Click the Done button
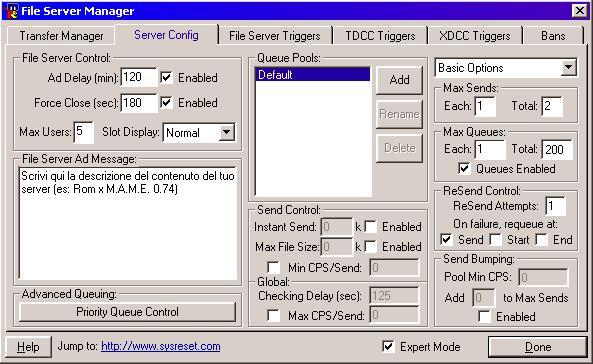Image resolution: width=593 pixels, height=364 pixels. 537,347
